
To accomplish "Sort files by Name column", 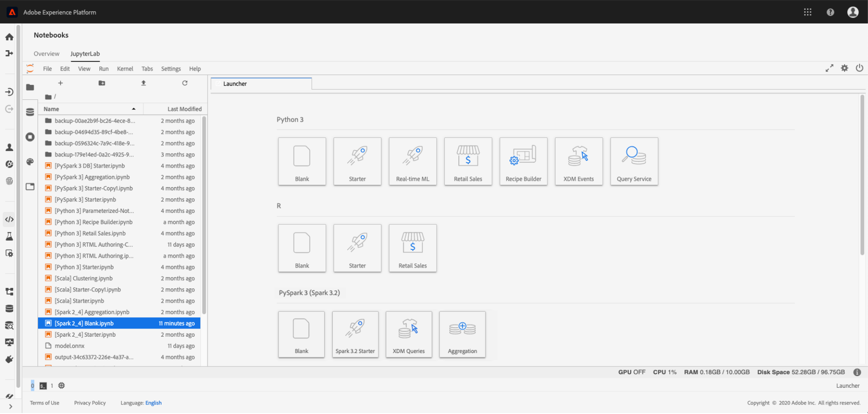I will coord(90,109).
